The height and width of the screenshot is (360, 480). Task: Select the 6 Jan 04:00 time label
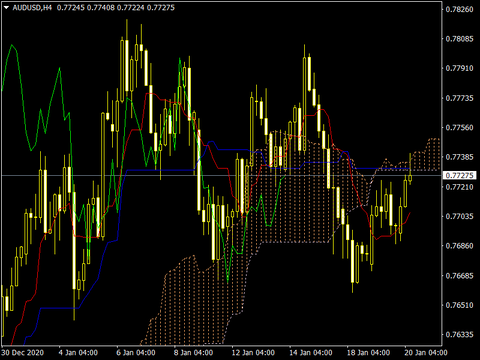[136, 353]
